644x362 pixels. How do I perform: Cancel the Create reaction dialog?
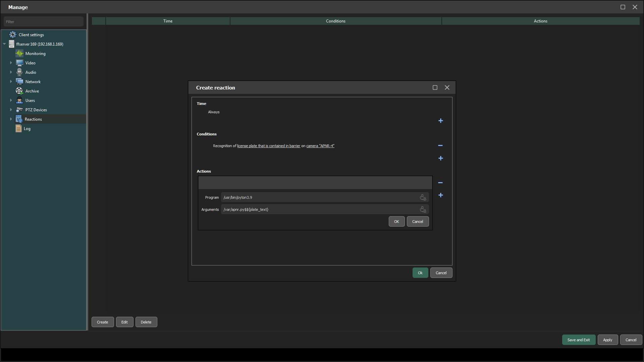pyautogui.click(x=441, y=273)
